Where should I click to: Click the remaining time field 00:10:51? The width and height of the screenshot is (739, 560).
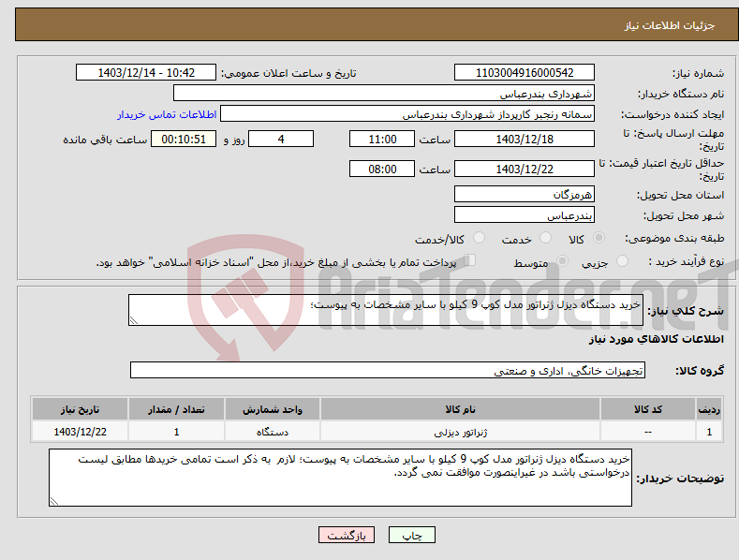184,139
